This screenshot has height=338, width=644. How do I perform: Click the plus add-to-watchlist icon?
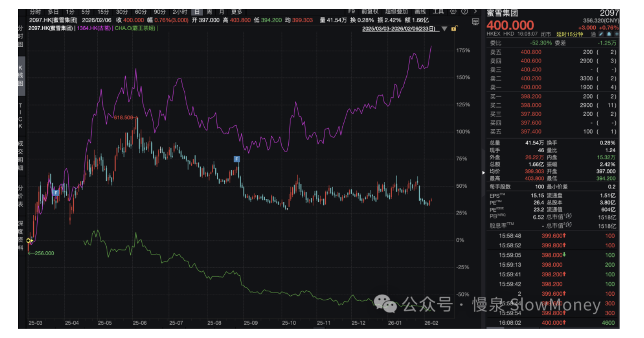click(x=616, y=34)
